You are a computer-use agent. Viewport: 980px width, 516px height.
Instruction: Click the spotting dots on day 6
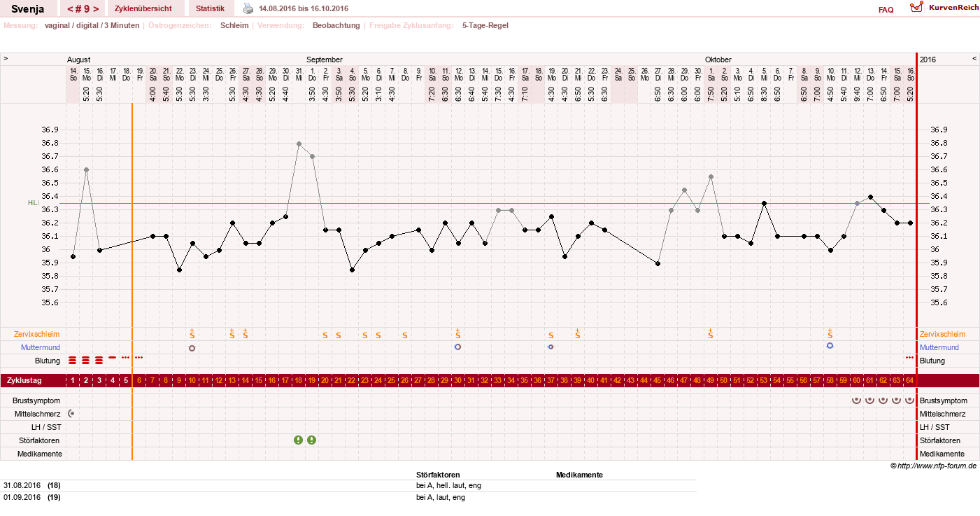point(139,357)
